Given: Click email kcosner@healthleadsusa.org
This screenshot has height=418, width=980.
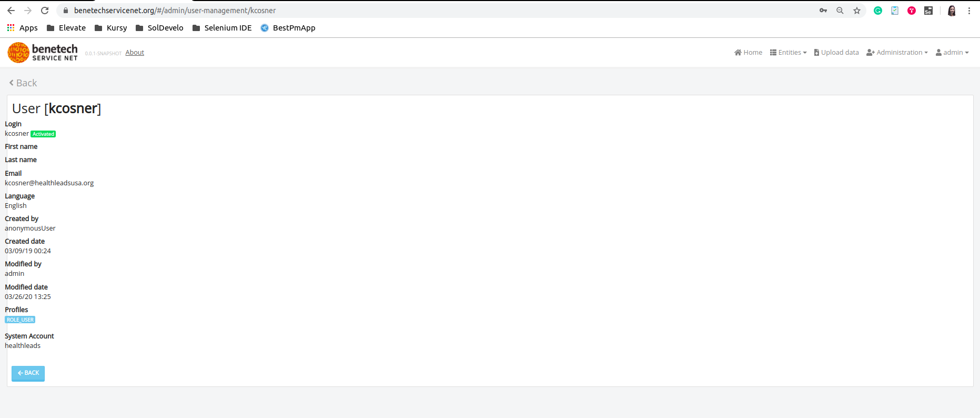Looking at the screenshot, I should click(x=49, y=183).
